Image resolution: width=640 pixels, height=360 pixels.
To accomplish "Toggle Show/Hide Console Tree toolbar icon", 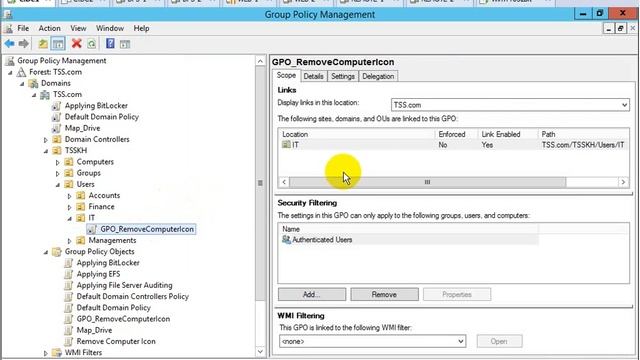I will [x=58, y=44].
